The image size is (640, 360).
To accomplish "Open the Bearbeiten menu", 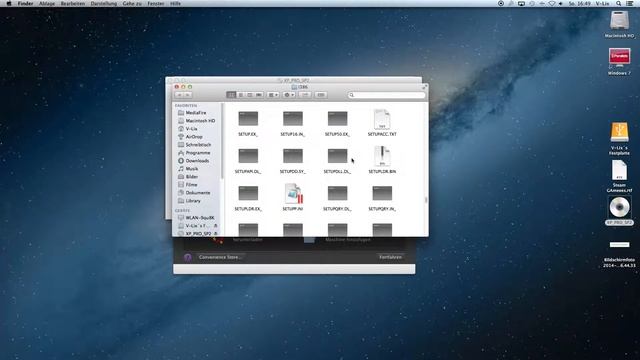I will [73, 3].
